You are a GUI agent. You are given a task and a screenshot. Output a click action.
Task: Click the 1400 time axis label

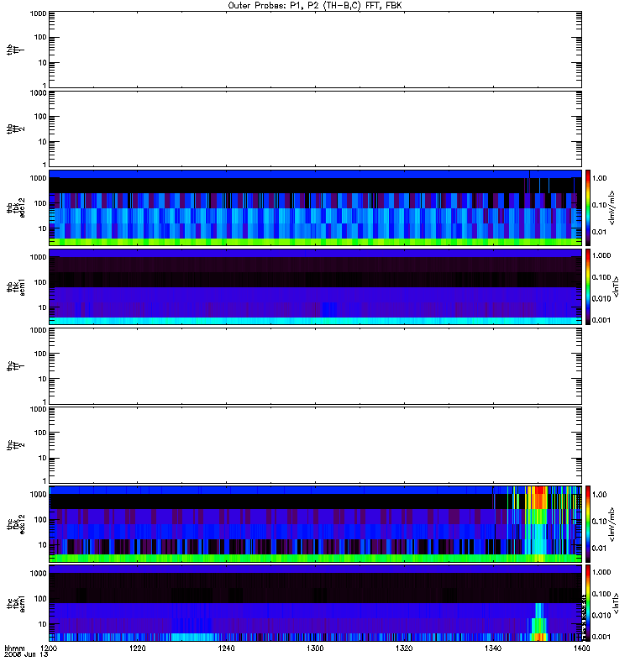(581, 648)
